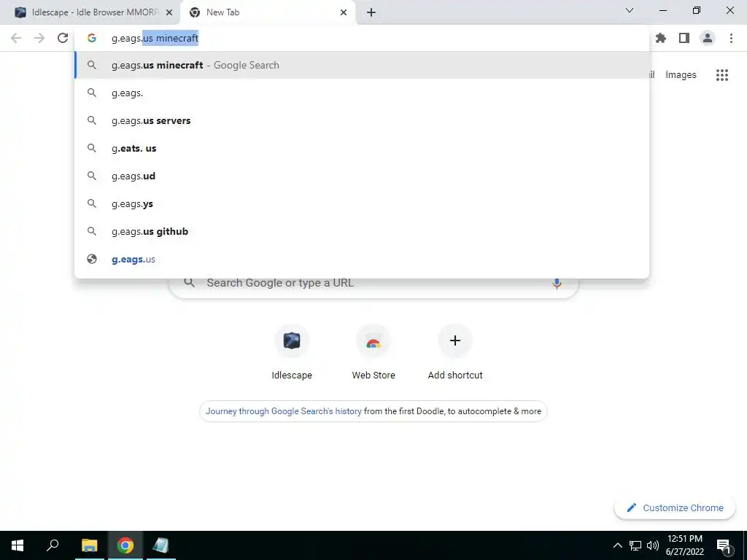Open the Google apps grid
747x560 pixels.
tap(722, 75)
